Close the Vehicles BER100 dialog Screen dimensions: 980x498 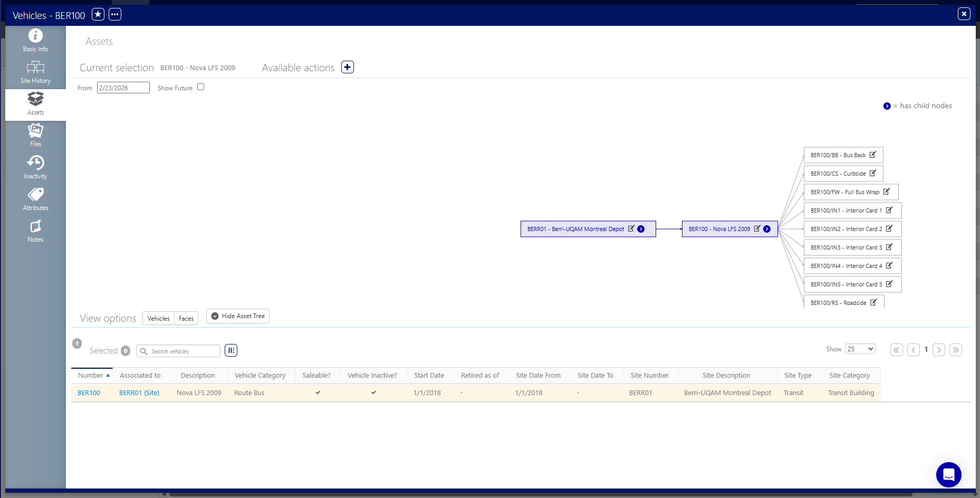click(964, 14)
